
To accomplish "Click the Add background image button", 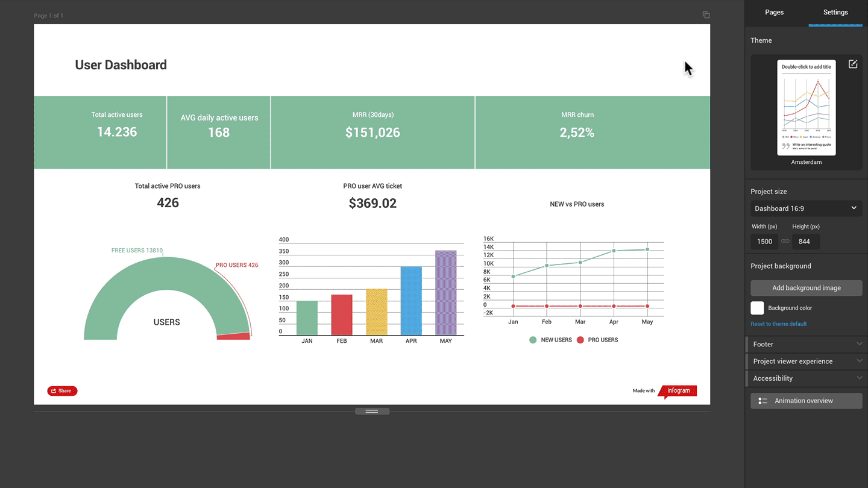I will [x=806, y=288].
